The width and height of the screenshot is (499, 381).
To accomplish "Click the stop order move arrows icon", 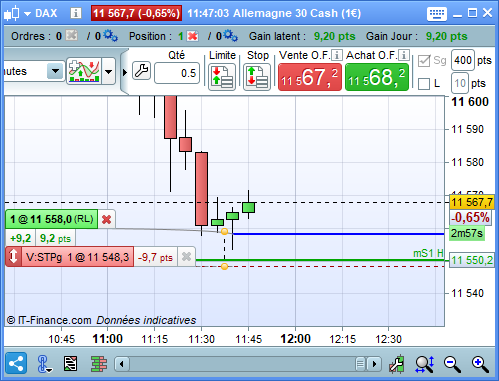I will [x=14, y=257].
